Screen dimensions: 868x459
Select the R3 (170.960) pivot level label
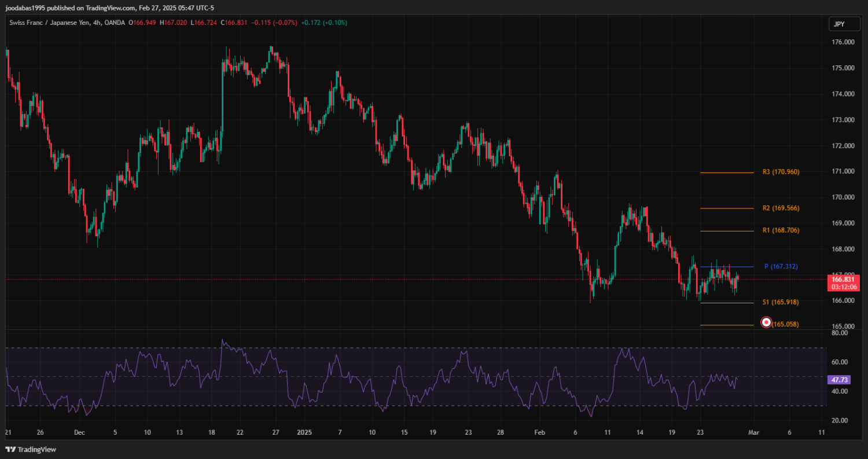pos(781,172)
